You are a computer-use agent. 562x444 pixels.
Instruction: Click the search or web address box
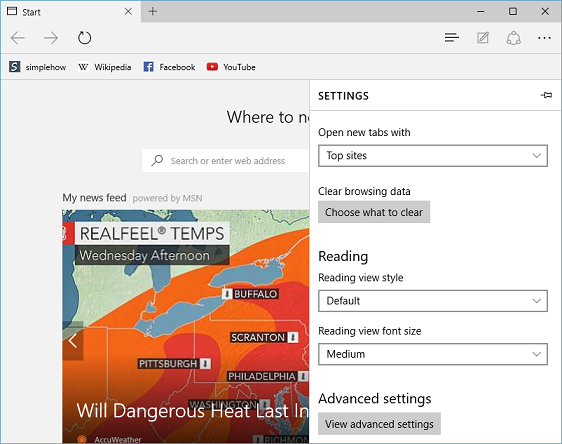click(x=225, y=161)
